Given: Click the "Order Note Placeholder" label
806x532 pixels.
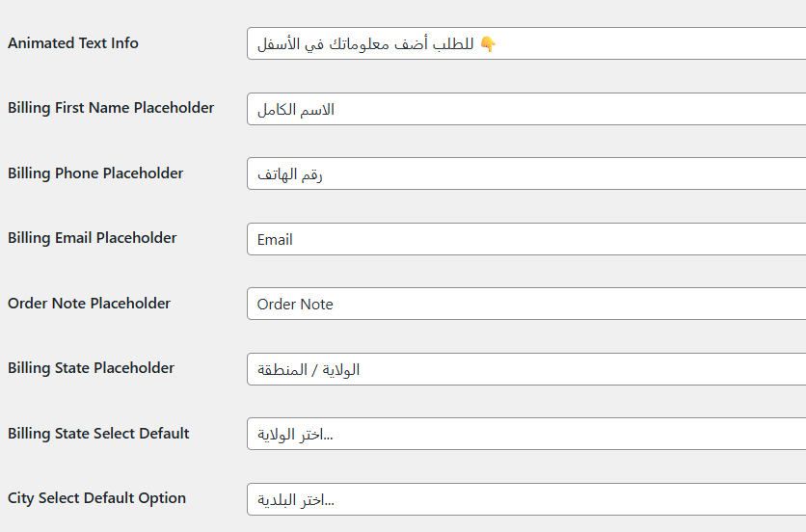Looking at the screenshot, I should [89, 304].
